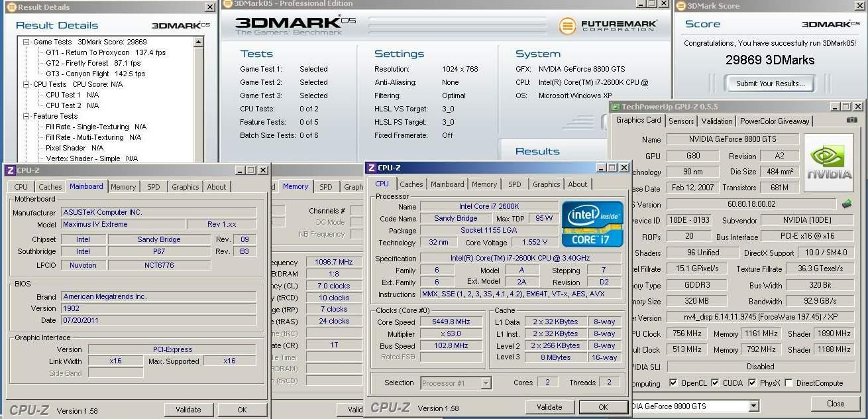This screenshot has height=419, width=868.
Task: Click title icon of CPU-Z Mainboard window
Action: pos(10,170)
